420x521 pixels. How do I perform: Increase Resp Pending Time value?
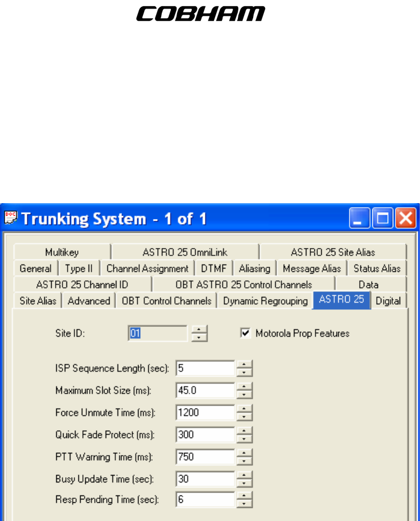tap(244, 495)
